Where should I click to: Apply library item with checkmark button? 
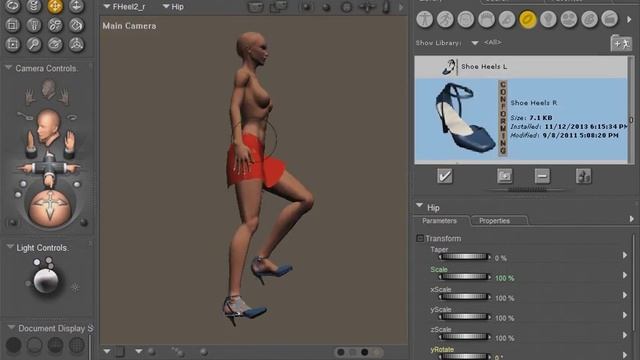(x=444, y=176)
